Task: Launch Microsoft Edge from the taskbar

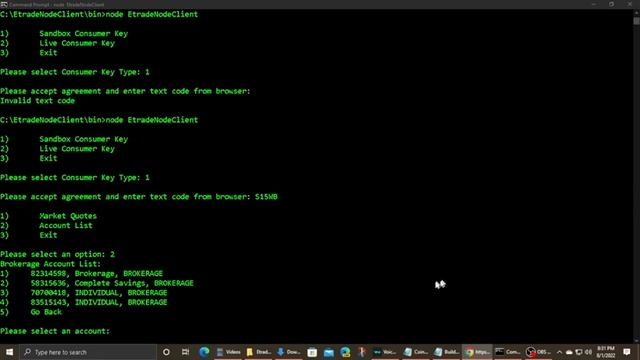Action: coord(204,352)
